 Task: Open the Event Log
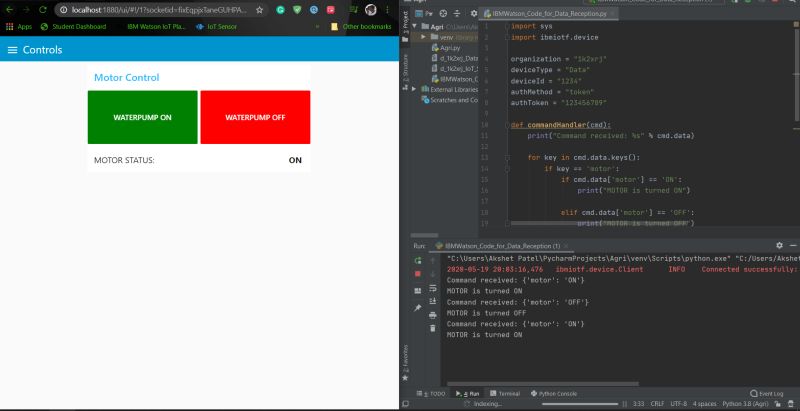(x=766, y=394)
